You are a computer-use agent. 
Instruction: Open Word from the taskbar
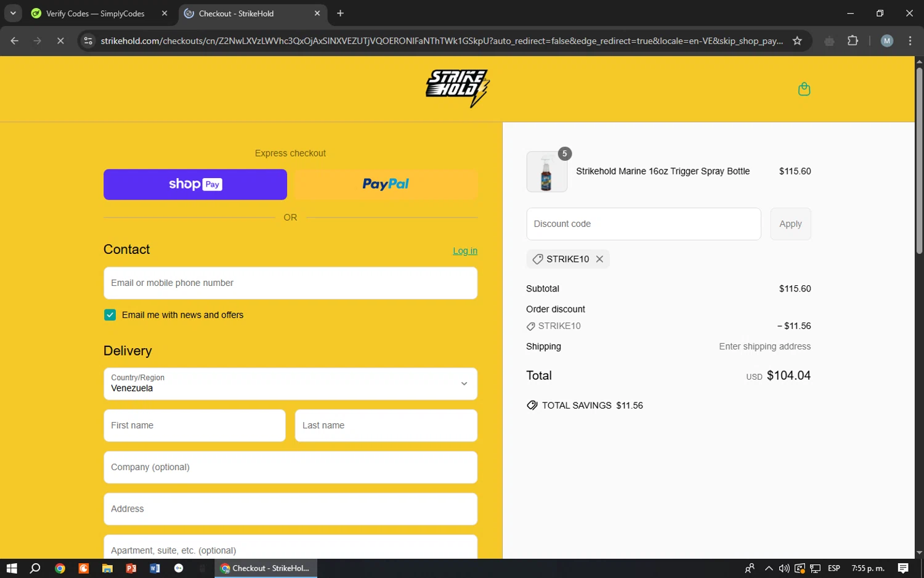tap(155, 568)
